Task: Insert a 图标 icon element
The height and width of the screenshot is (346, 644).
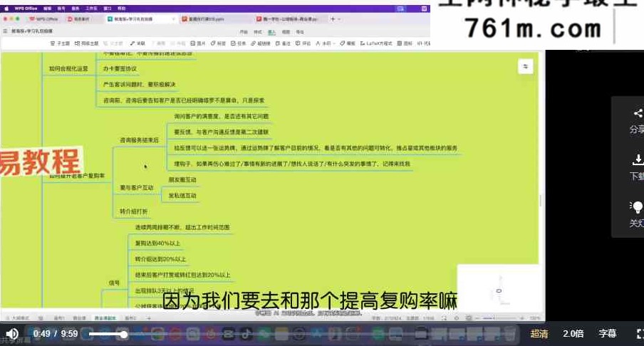Action: click(x=405, y=43)
